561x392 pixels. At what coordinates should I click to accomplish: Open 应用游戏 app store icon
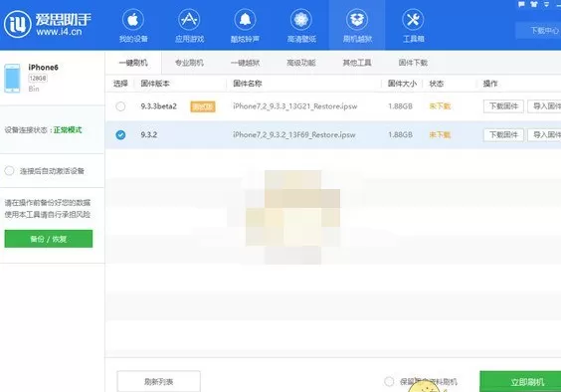tap(189, 19)
